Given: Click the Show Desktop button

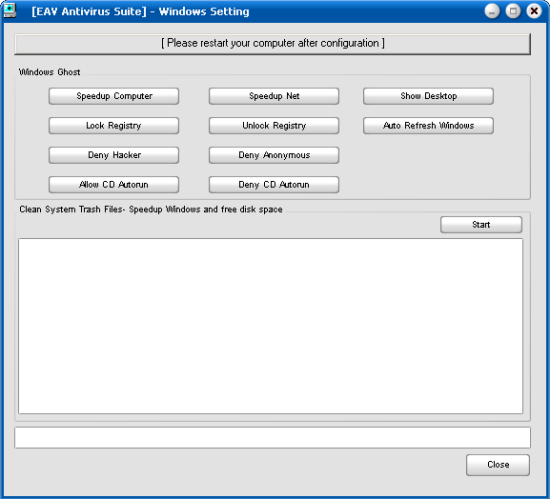Looking at the screenshot, I should [x=428, y=96].
